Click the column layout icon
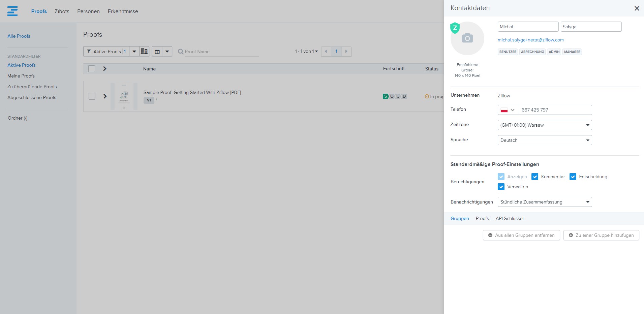 point(157,52)
